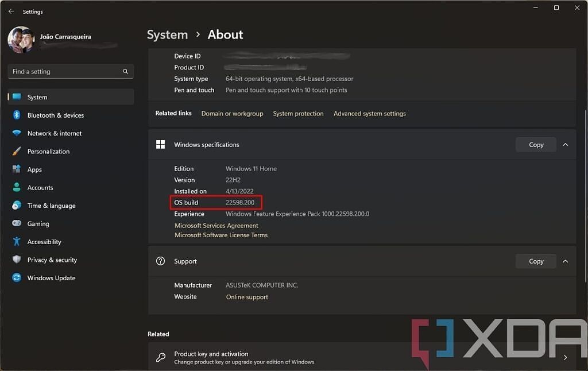The image size is (588, 371).
Task: Open Windows Update settings
Action: pyautogui.click(x=50, y=278)
